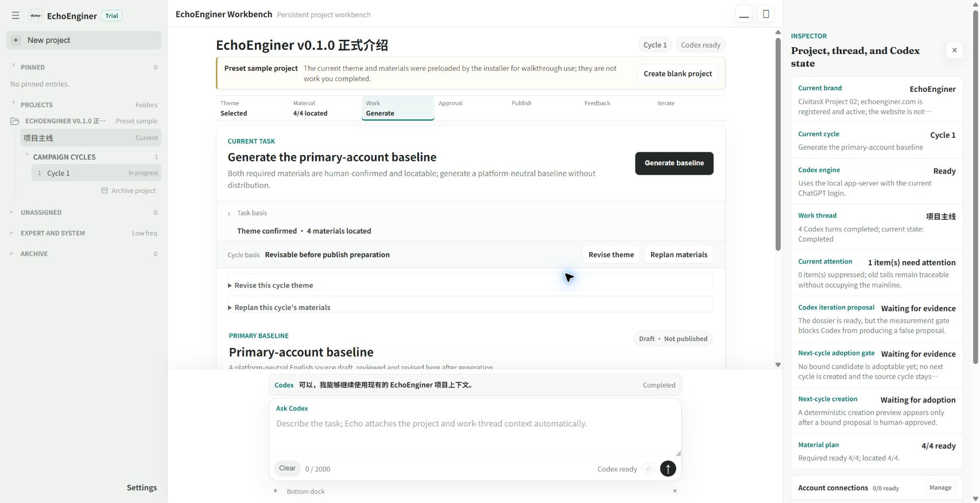This screenshot has width=980, height=503.
Task: Close the Inspector panel
Action: click(954, 51)
